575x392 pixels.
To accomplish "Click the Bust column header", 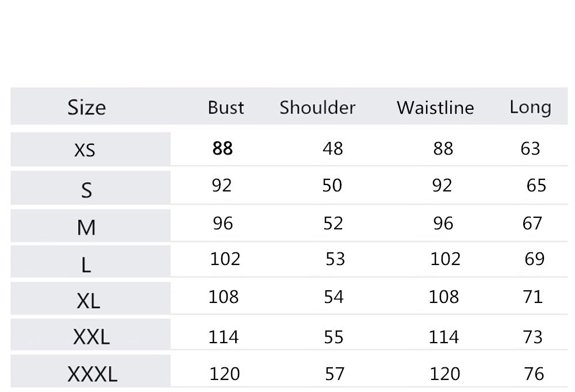I will click(x=226, y=107).
